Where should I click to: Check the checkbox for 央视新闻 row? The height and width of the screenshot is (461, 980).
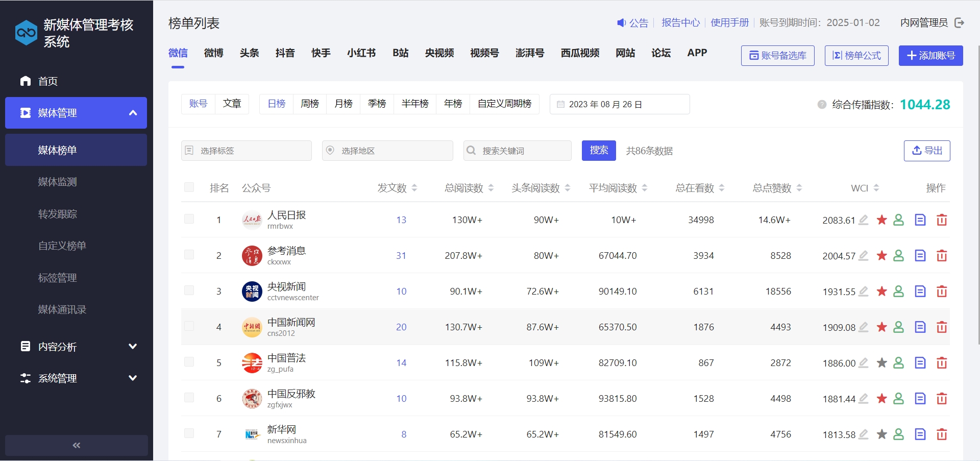coord(189,290)
